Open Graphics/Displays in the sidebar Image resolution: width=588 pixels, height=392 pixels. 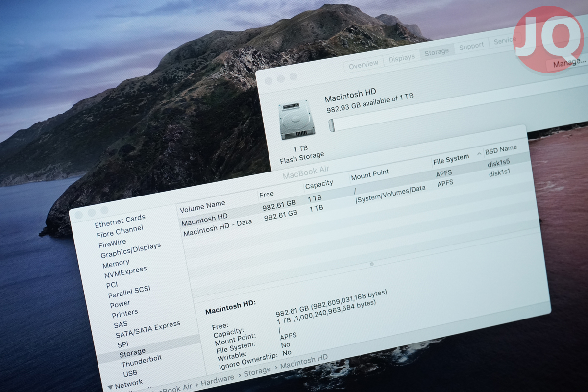pos(130,250)
